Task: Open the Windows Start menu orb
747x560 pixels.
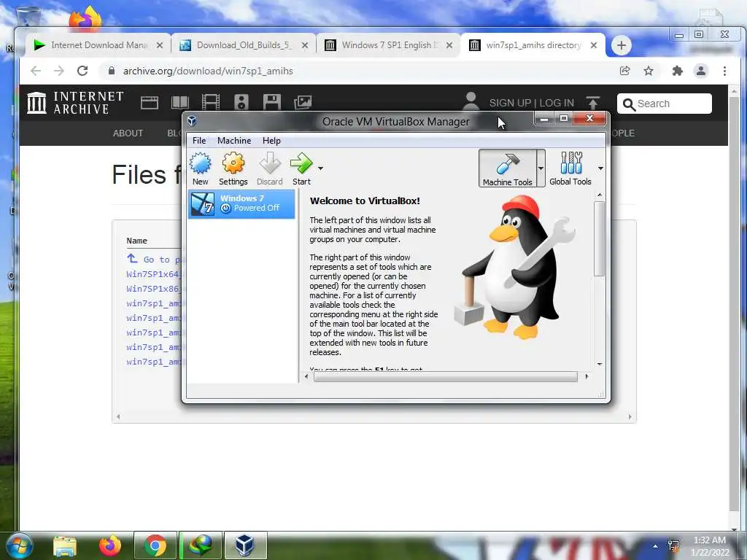Action: pyautogui.click(x=20, y=545)
